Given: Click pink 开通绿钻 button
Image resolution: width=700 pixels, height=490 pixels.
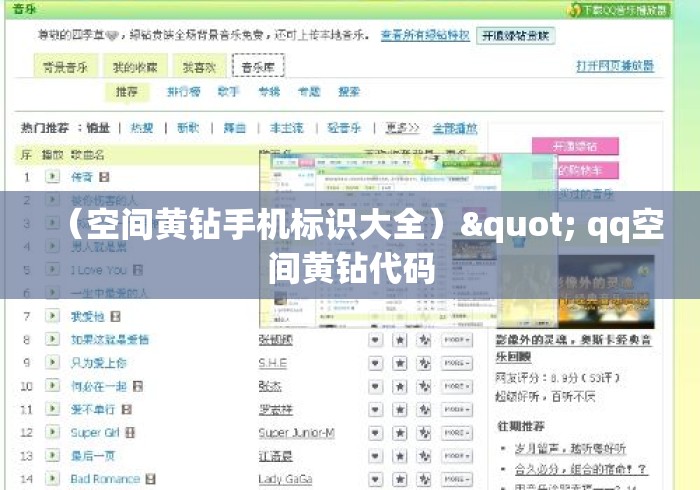Looking at the screenshot, I should coord(575,146).
